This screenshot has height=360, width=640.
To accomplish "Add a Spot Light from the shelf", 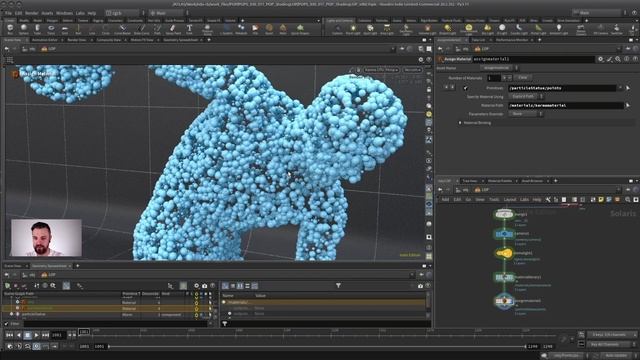I will [x=370, y=29].
